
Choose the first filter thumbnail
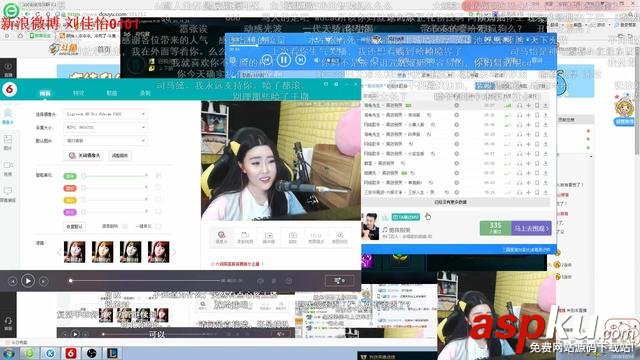75,252
